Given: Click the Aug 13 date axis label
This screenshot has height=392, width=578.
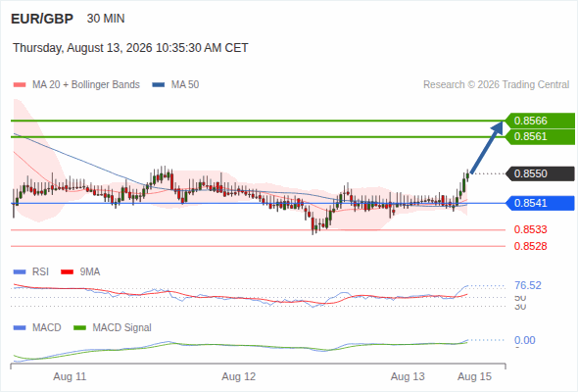Looking at the screenshot, I should [x=408, y=376].
